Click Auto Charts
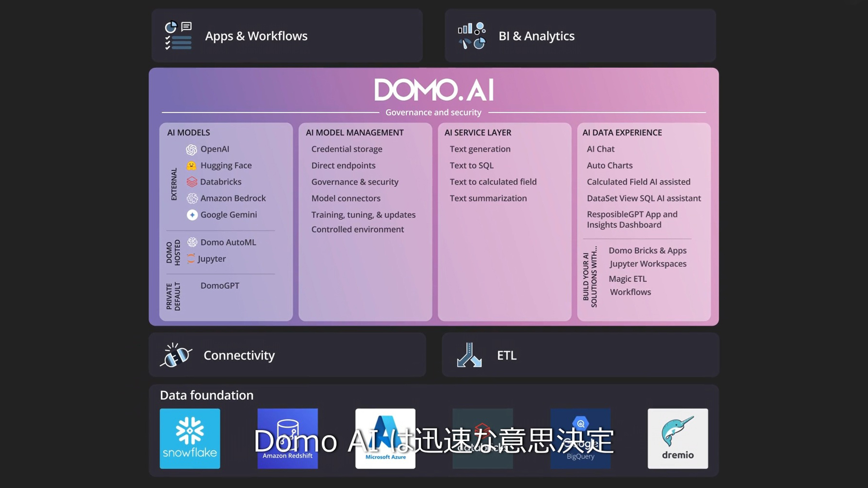Image resolution: width=868 pixels, height=488 pixels. [610, 165]
